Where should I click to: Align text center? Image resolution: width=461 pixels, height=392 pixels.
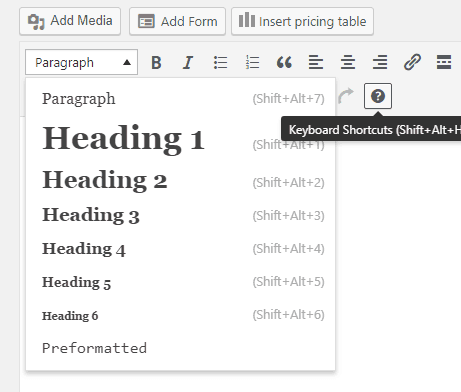[x=348, y=62]
